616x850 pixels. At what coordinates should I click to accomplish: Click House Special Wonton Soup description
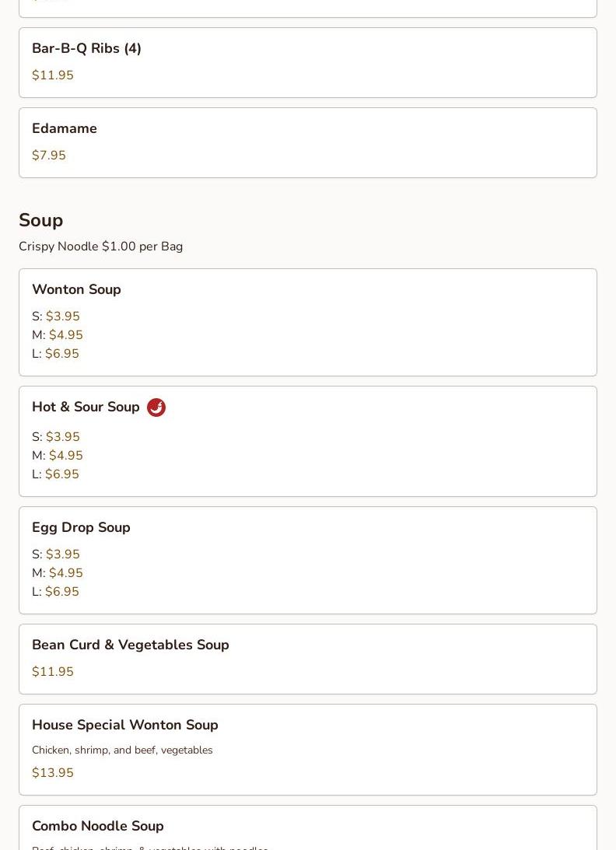(122, 750)
